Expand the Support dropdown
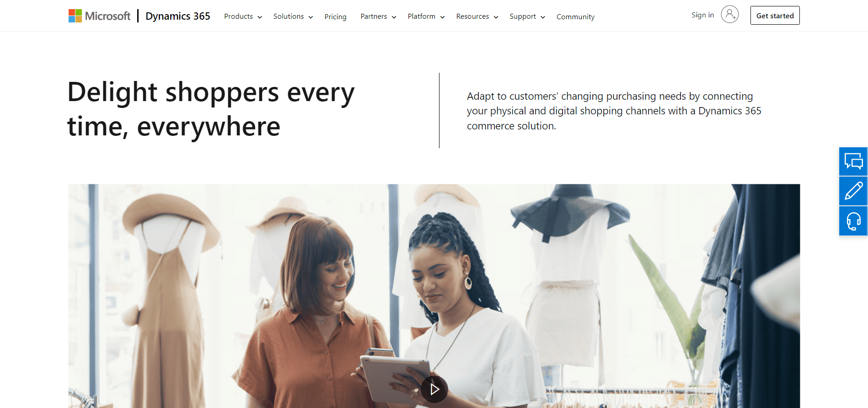868x408 pixels. [x=527, y=16]
